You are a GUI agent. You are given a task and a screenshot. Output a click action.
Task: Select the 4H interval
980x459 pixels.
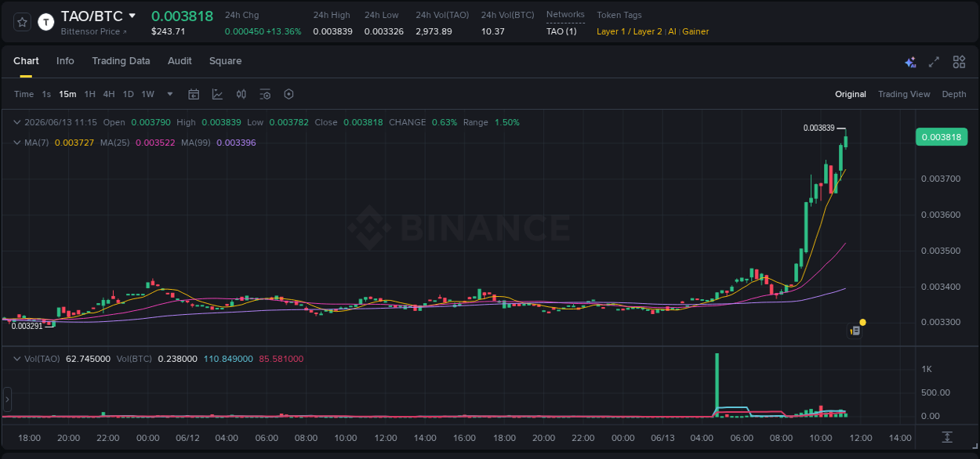tap(108, 94)
